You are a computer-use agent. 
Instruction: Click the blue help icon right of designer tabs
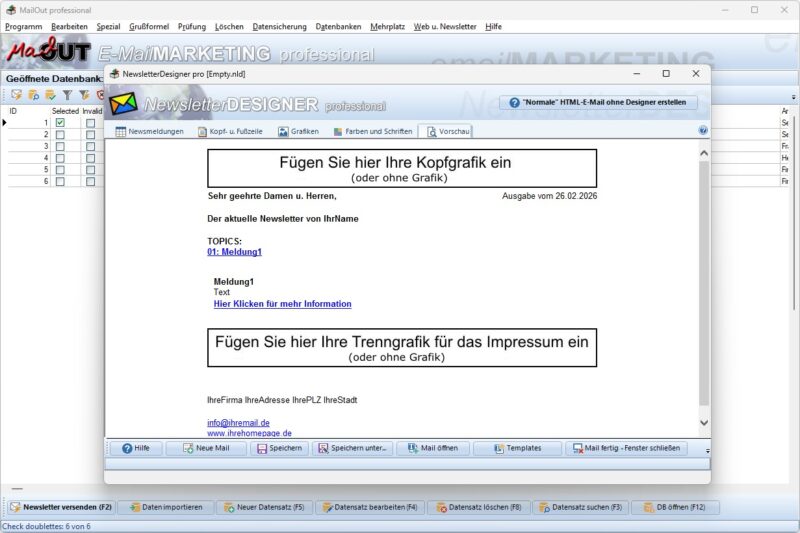coord(703,131)
